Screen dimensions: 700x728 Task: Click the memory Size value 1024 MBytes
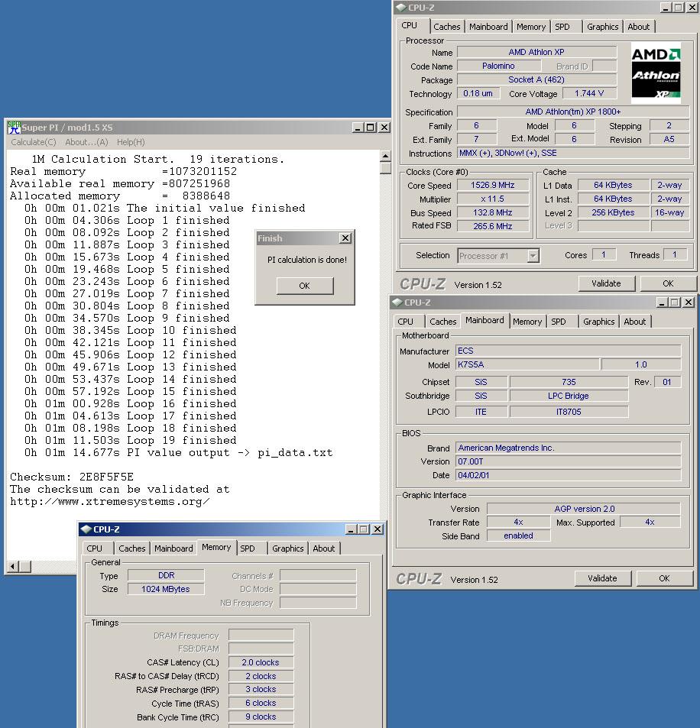[166, 589]
